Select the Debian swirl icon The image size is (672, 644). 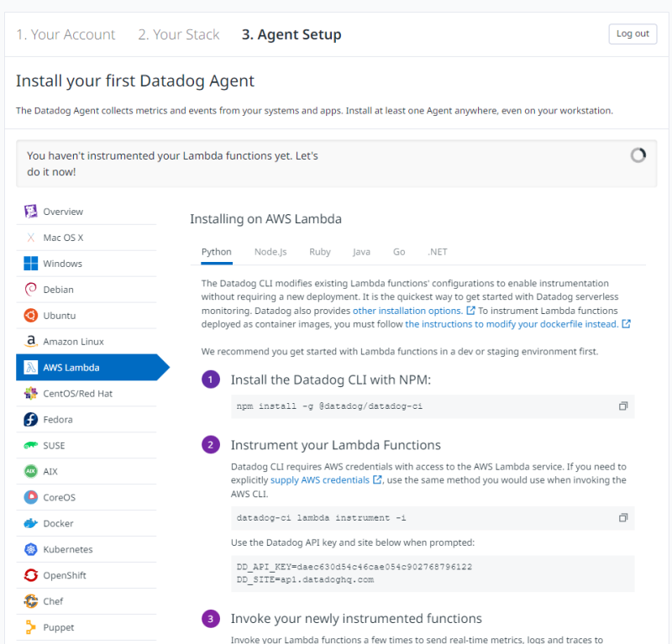point(31,290)
